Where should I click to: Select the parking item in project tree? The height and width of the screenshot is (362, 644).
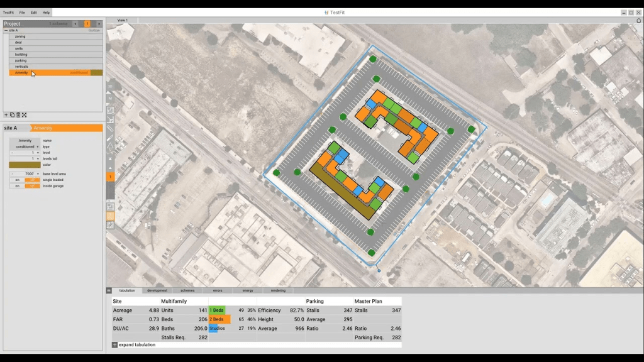pos(21,60)
